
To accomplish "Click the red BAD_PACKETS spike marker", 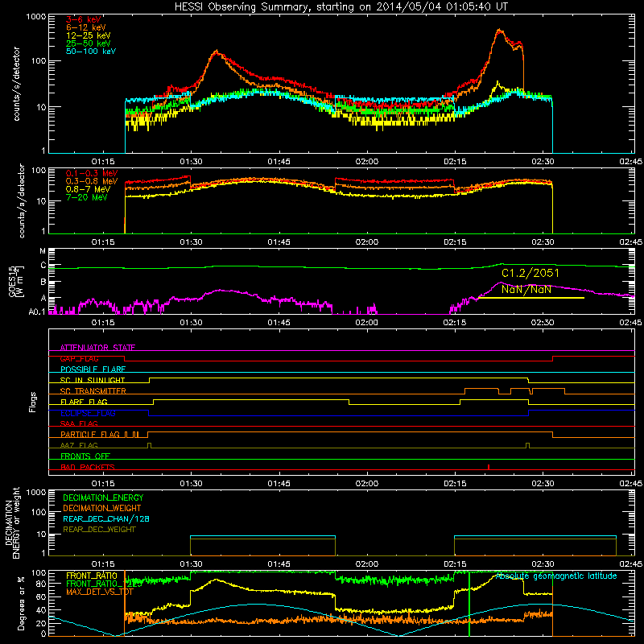I will 489,467.
